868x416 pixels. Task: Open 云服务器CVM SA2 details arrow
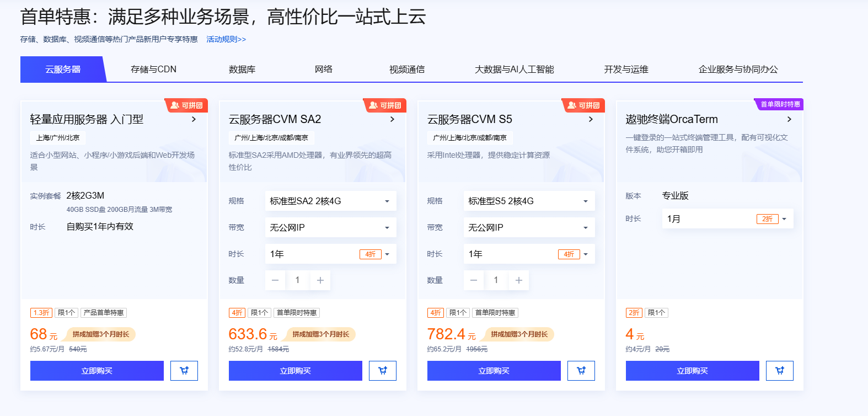pos(392,119)
